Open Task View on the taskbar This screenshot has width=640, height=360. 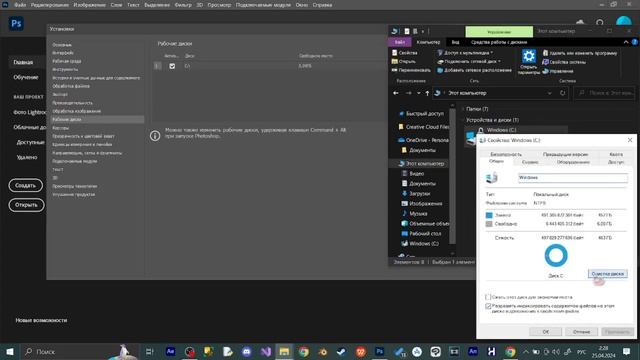(149, 351)
